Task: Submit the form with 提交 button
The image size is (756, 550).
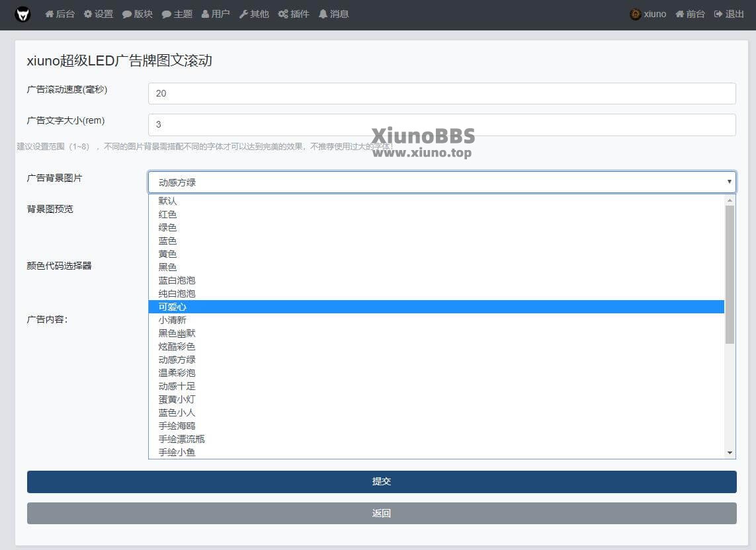Action: tap(382, 481)
